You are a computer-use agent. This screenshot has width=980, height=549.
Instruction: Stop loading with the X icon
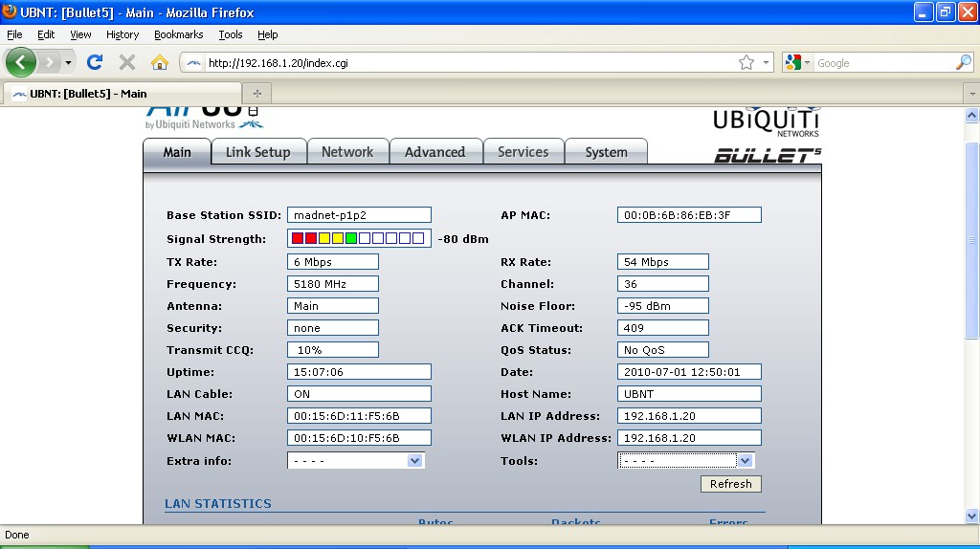[x=127, y=62]
